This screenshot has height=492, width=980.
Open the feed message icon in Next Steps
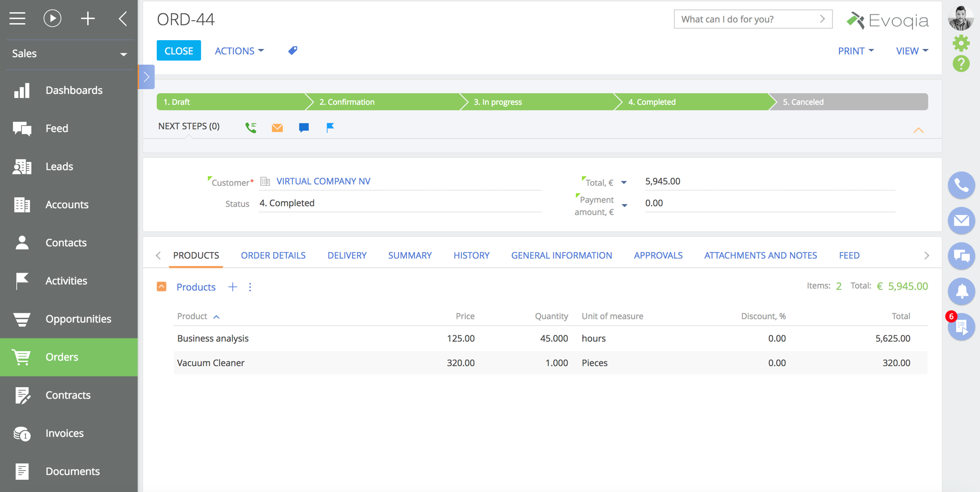(304, 128)
